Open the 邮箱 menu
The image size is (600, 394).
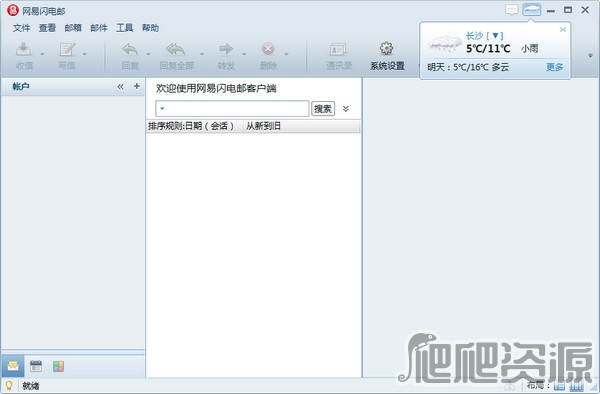pyautogui.click(x=73, y=28)
